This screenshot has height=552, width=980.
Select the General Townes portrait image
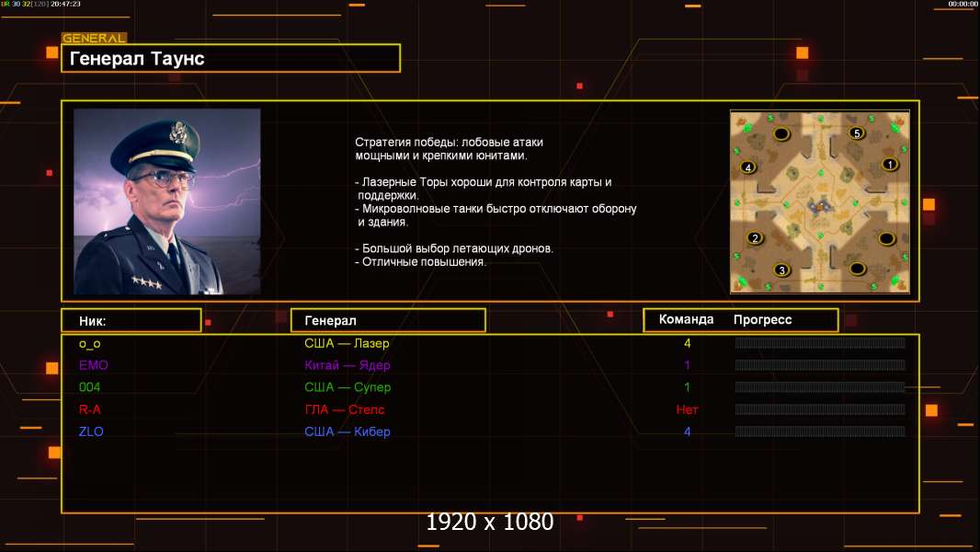click(167, 201)
